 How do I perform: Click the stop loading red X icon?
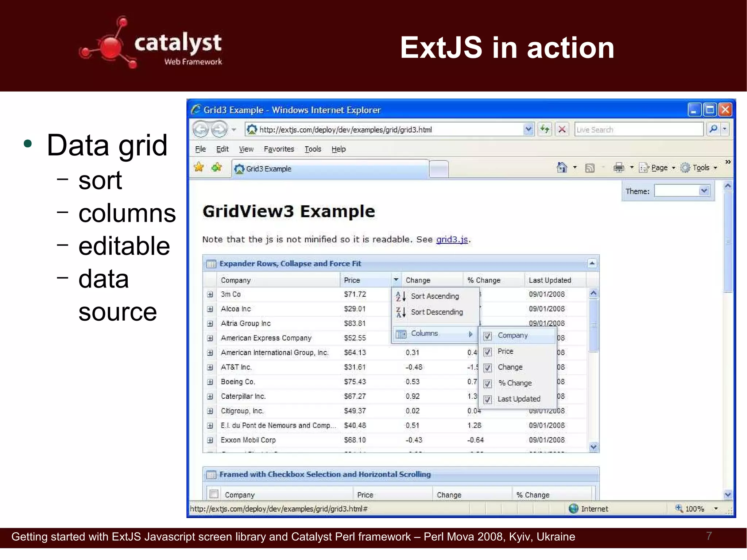click(562, 129)
